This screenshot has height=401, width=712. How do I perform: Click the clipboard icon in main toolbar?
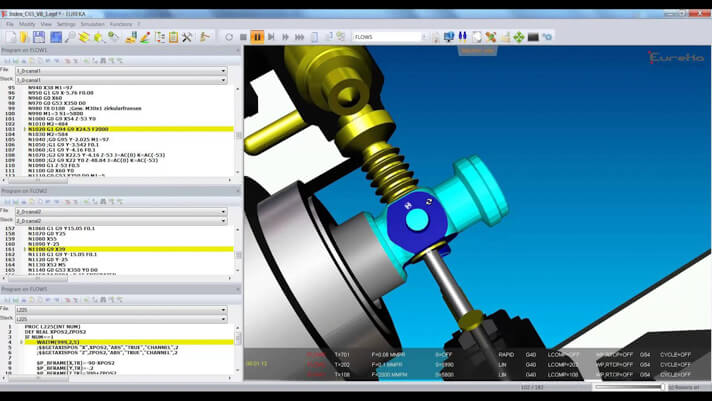pyautogui.click(x=172, y=37)
